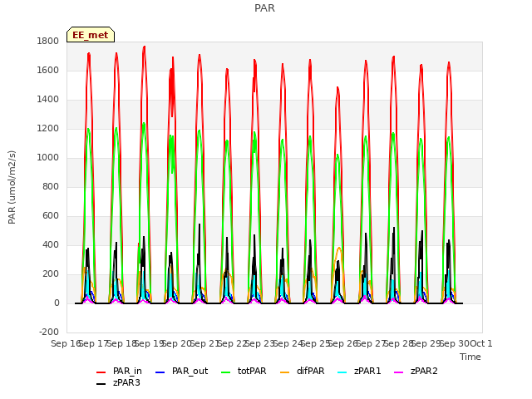Click the totPAR legend entry

(244, 372)
